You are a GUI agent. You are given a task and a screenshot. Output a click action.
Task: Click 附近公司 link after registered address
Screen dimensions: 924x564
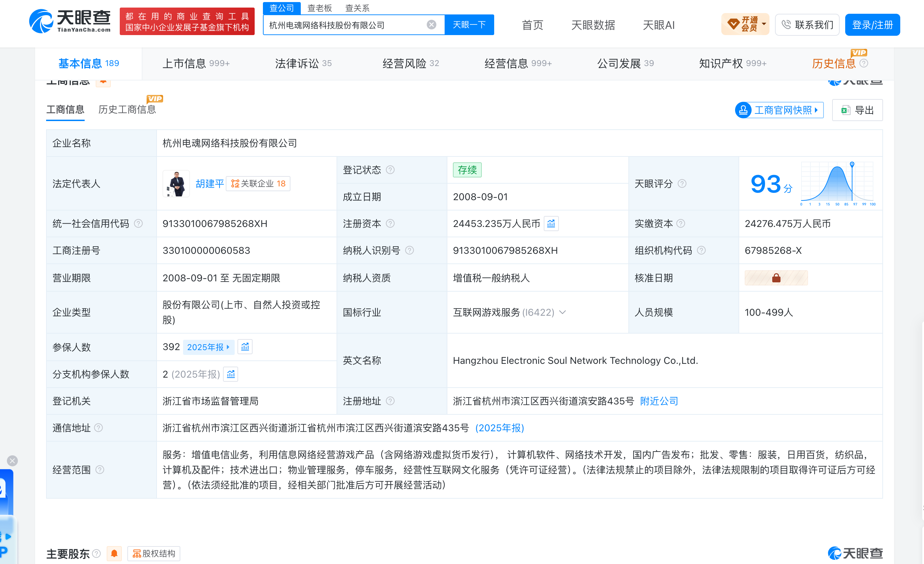pos(659,401)
